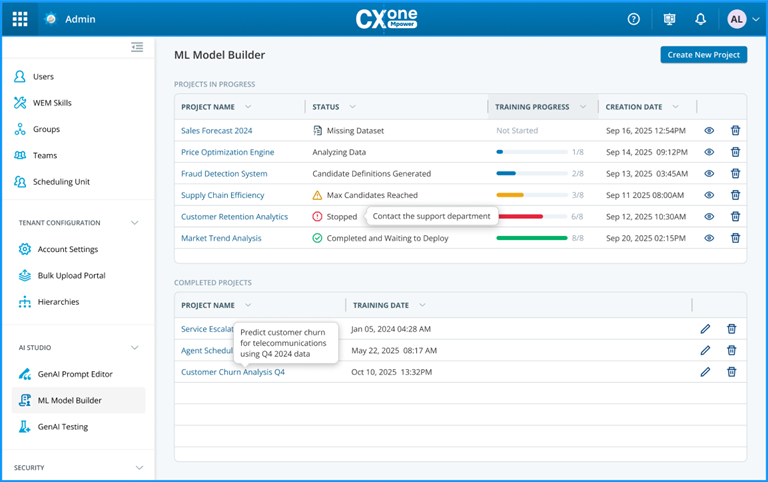
Task: Show details for Customer Retention Analytics via eye
Action: [709, 216]
